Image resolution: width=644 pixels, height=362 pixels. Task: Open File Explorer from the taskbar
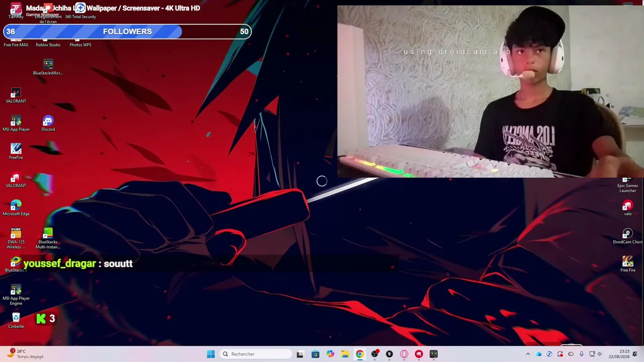click(345, 354)
